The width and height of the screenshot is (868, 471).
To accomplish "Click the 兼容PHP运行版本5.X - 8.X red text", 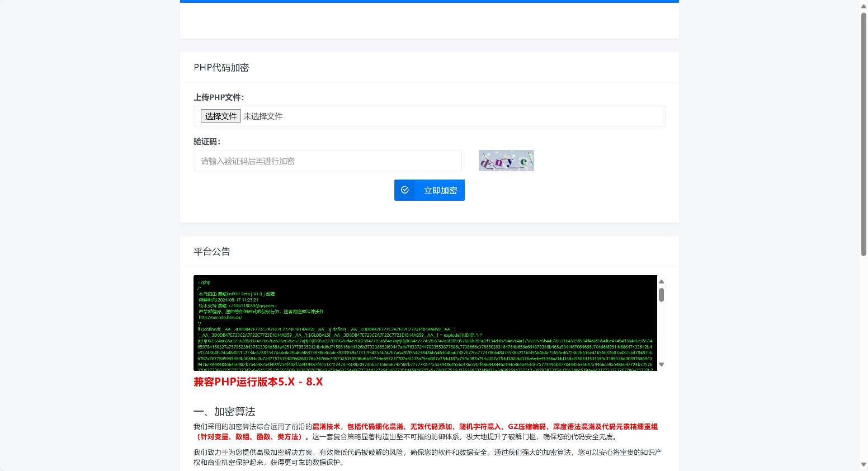I will (x=258, y=381).
